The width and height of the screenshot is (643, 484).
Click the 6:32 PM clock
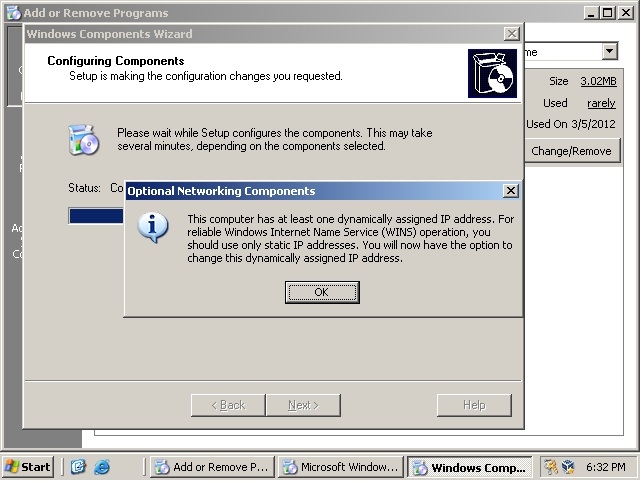(606, 467)
